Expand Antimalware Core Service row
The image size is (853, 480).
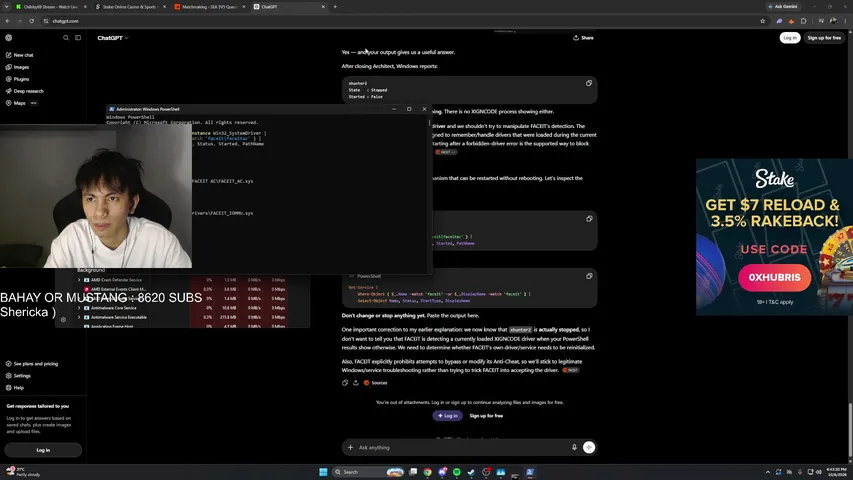[79, 308]
